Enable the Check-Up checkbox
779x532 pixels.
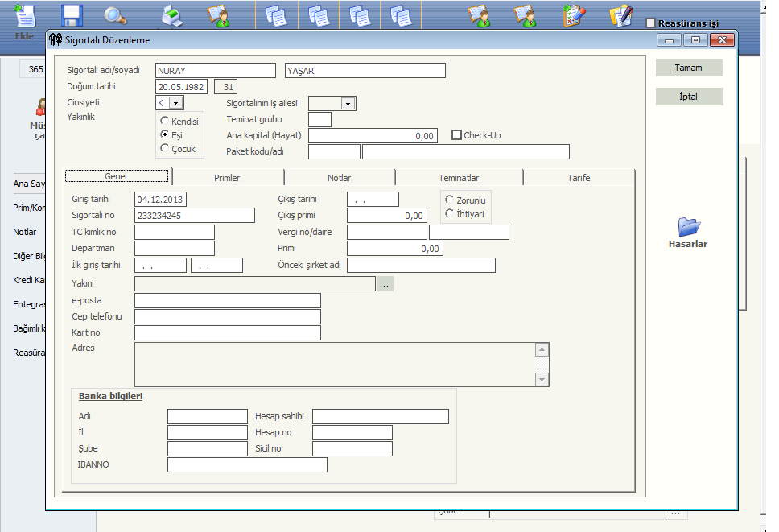click(457, 135)
